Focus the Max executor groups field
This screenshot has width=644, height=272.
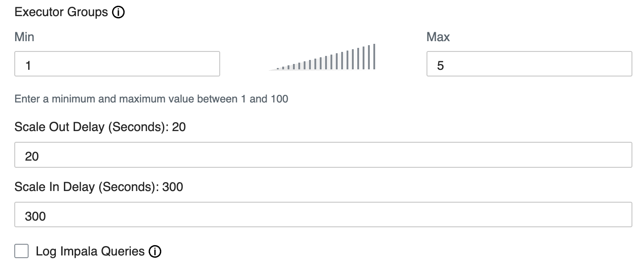tap(529, 64)
